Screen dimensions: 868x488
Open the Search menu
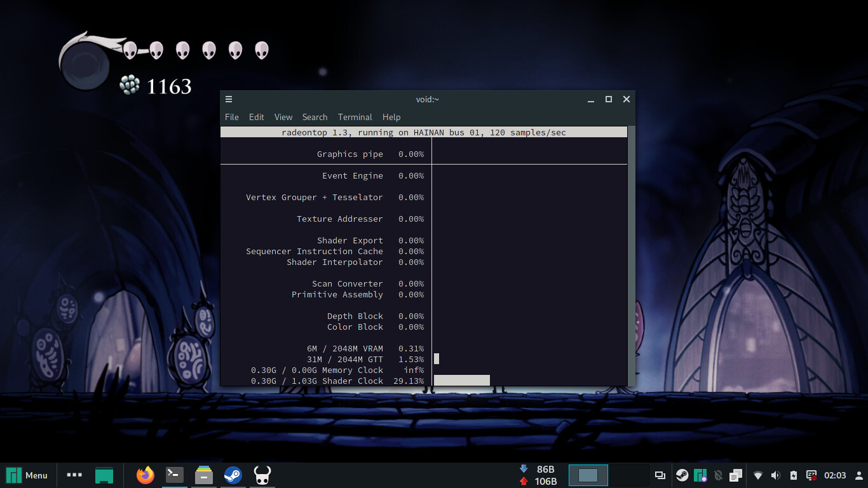click(x=315, y=117)
